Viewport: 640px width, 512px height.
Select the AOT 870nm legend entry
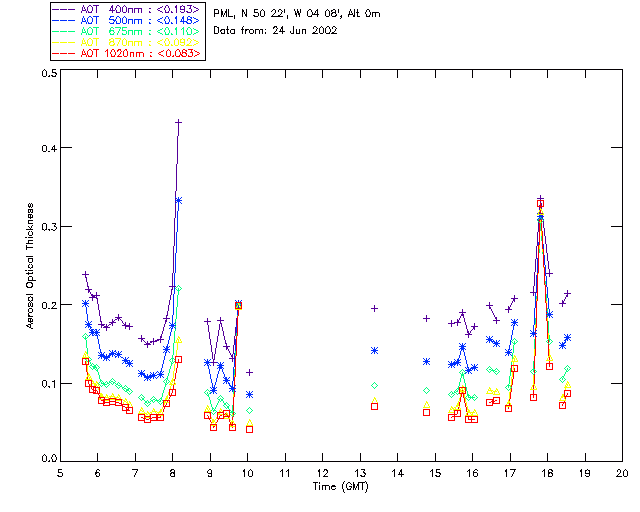(x=127, y=42)
